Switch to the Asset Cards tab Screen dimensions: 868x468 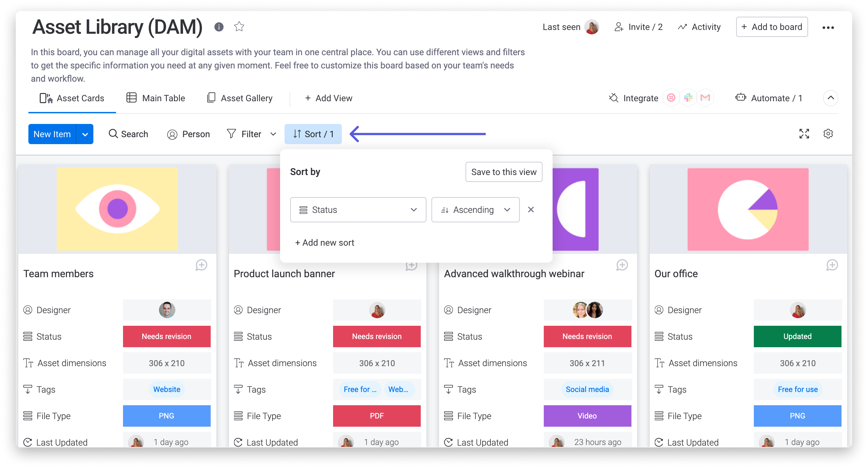pyautogui.click(x=72, y=98)
